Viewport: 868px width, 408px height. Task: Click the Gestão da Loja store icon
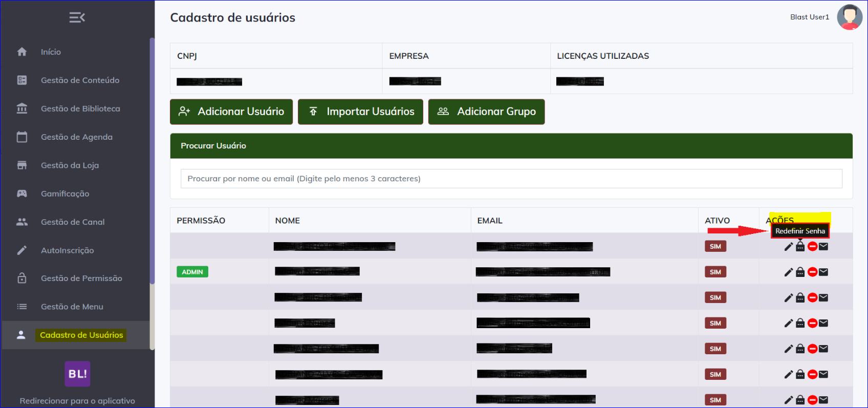[22, 165]
